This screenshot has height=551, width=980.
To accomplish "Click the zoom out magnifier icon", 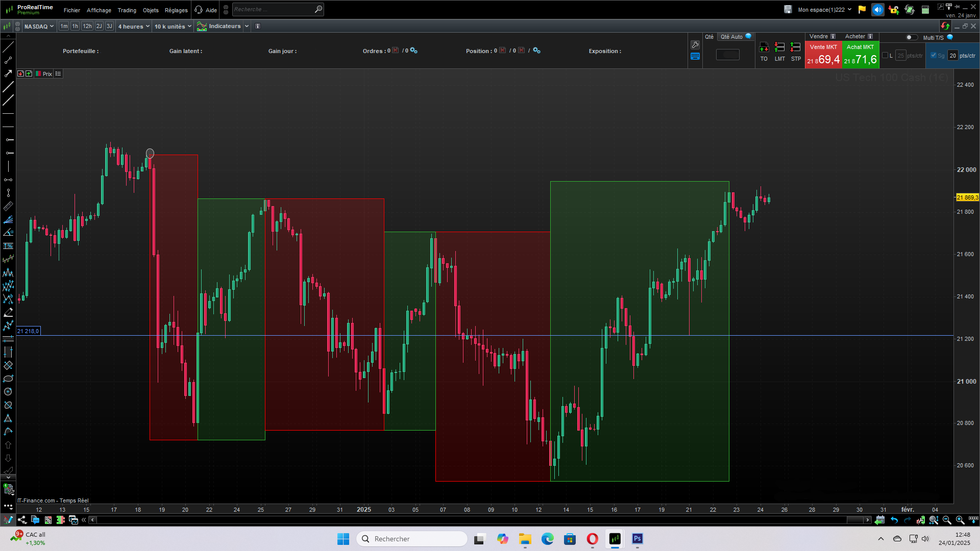I will point(947,520).
